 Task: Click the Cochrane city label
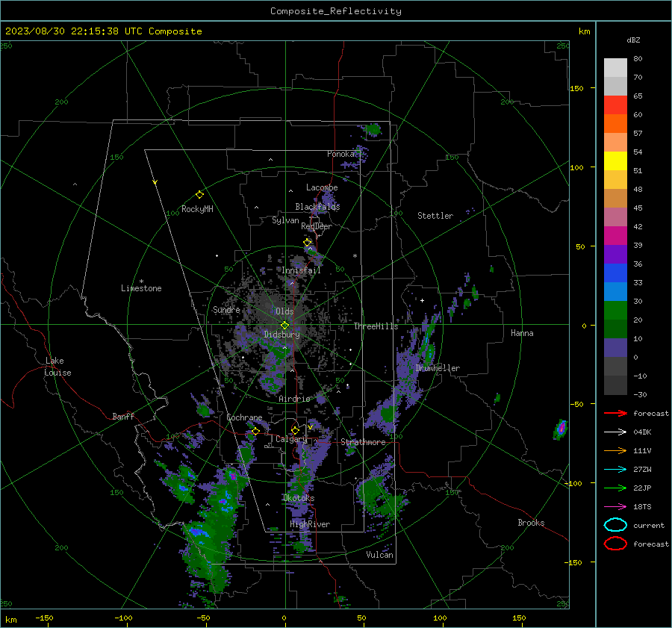(x=244, y=417)
